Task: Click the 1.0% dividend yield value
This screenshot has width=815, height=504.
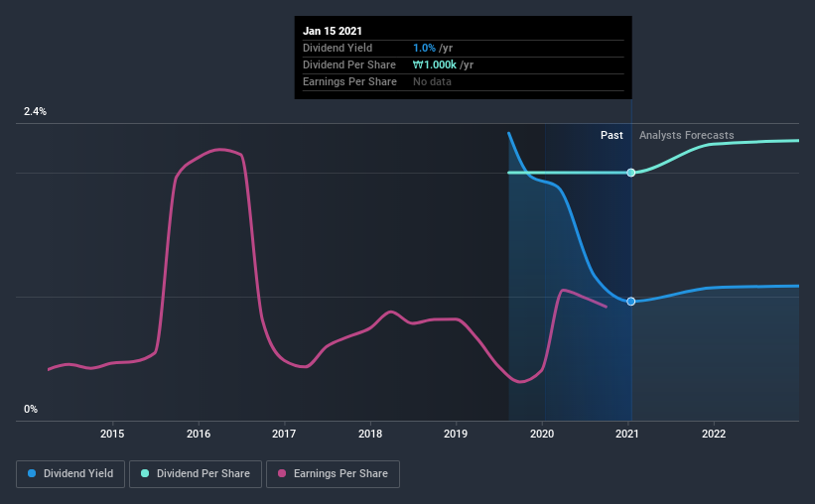Action: tap(424, 48)
